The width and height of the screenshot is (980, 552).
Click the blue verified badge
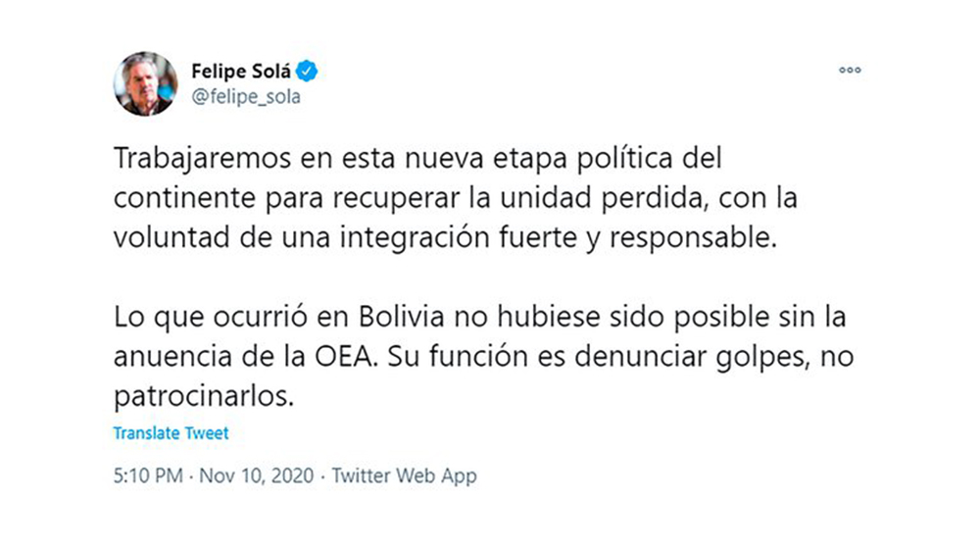click(307, 71)
